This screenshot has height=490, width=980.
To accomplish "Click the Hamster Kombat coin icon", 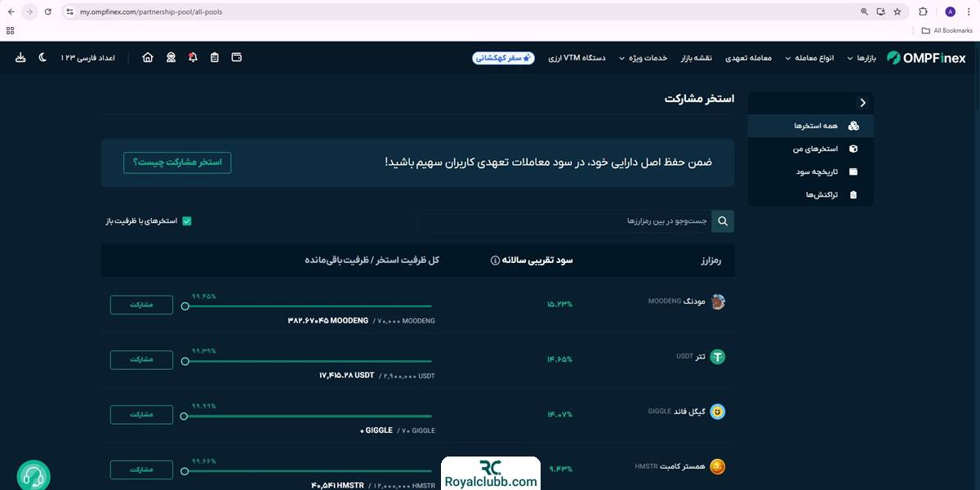I will (x=718, y=467).
